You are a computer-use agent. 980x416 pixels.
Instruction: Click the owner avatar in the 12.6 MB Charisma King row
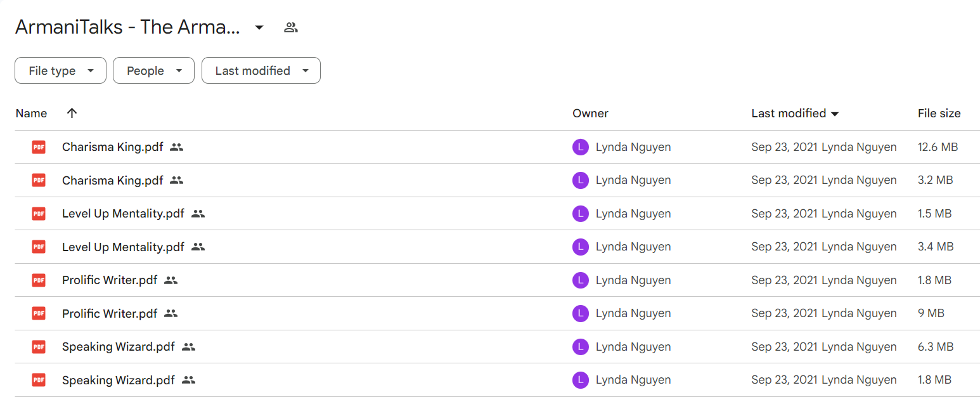(581, 147)
